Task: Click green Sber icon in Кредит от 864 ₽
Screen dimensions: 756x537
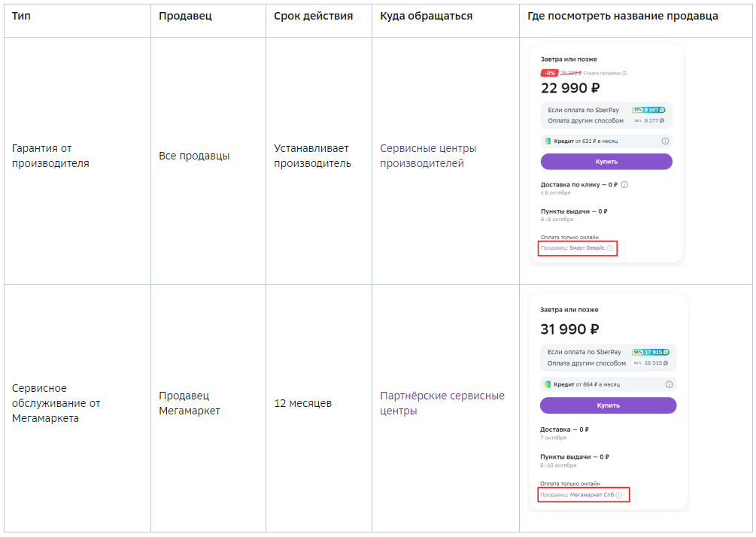Action: pyautogui.click(x=547, y=384)
